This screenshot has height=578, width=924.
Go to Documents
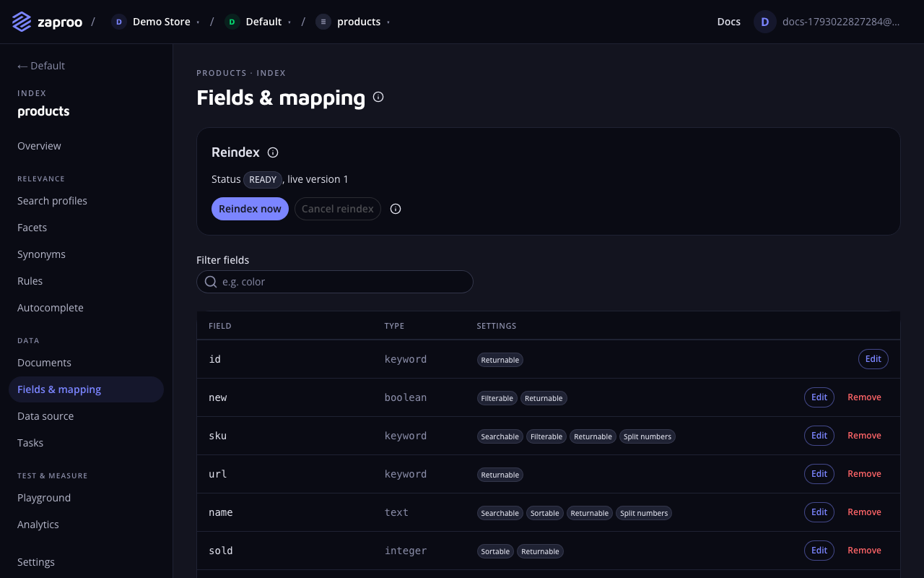click(x=86, y=363)
